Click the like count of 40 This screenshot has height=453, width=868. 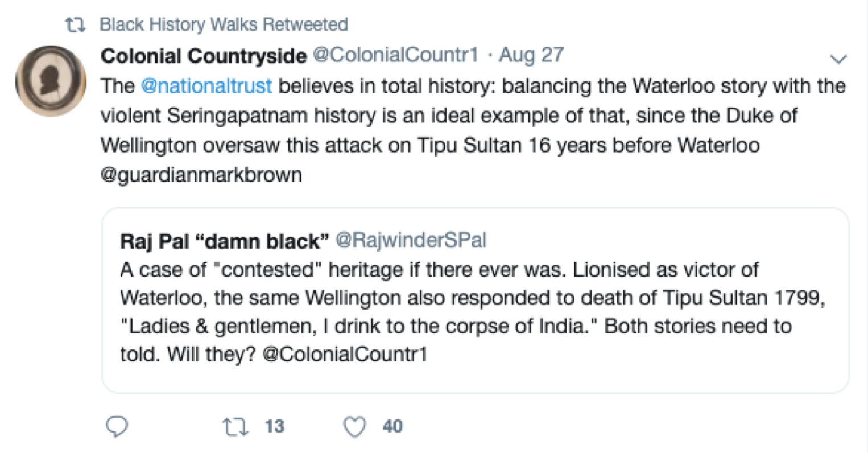tap(392, 426)
